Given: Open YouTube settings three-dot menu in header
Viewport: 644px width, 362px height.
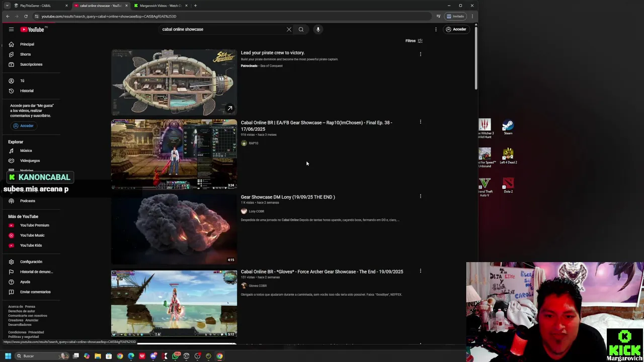Looking at the screenshot, I should pos(436,29).
